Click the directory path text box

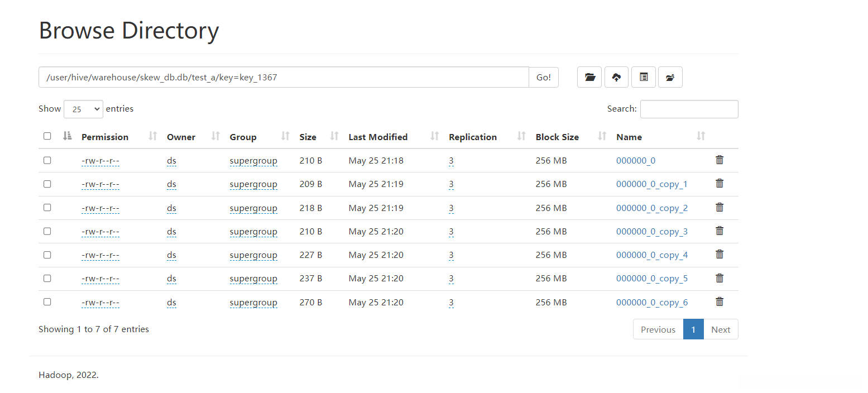tap(284, 78)
